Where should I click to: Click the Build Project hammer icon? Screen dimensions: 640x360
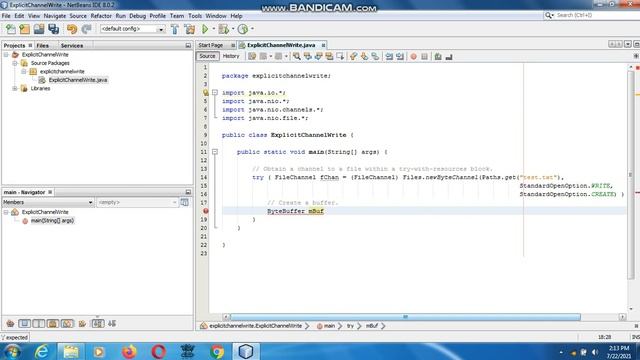(175, 29)
